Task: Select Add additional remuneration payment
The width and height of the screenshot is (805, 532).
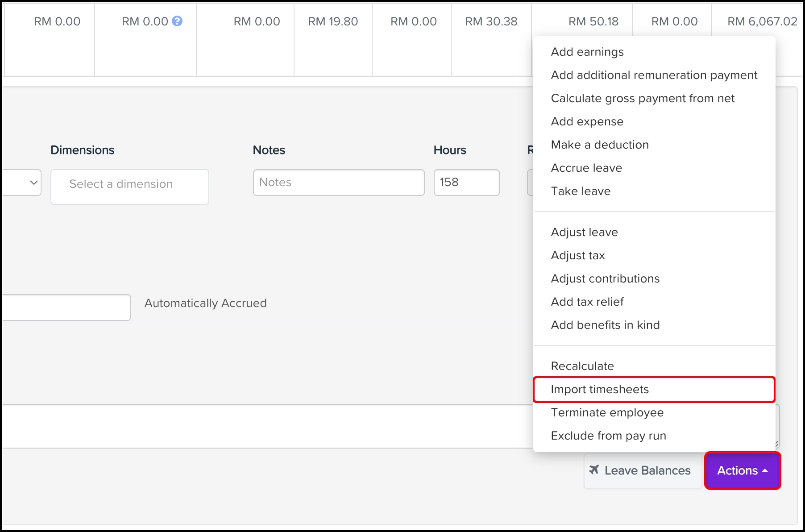Action: coord(654,75)
